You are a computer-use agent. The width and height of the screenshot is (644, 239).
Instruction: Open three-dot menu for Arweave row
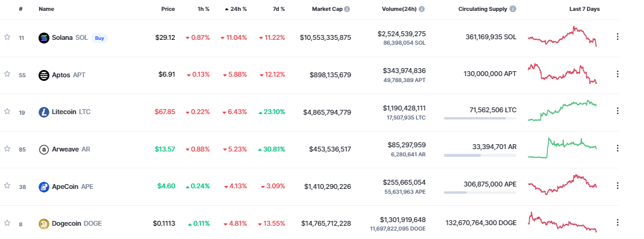coord(617,148)
